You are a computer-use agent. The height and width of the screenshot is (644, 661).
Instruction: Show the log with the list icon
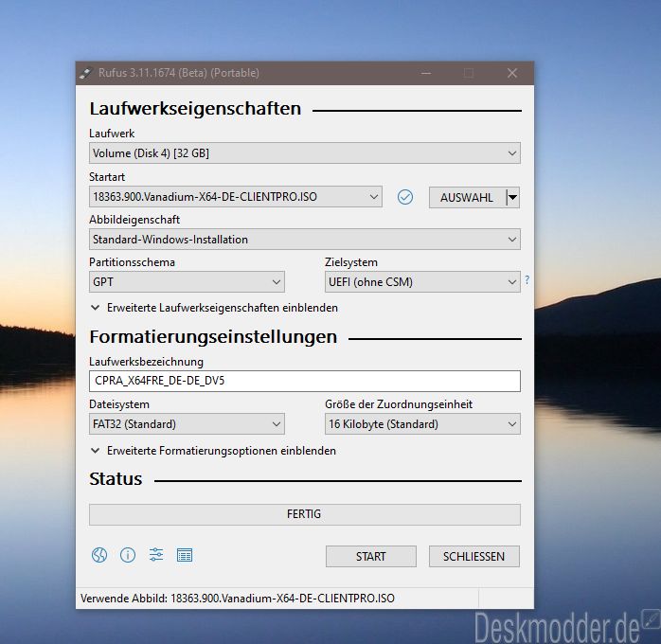coord(185,555)
